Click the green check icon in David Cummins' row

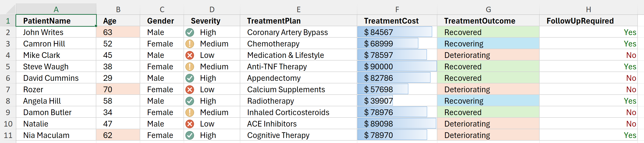click(x=190, y=78)
